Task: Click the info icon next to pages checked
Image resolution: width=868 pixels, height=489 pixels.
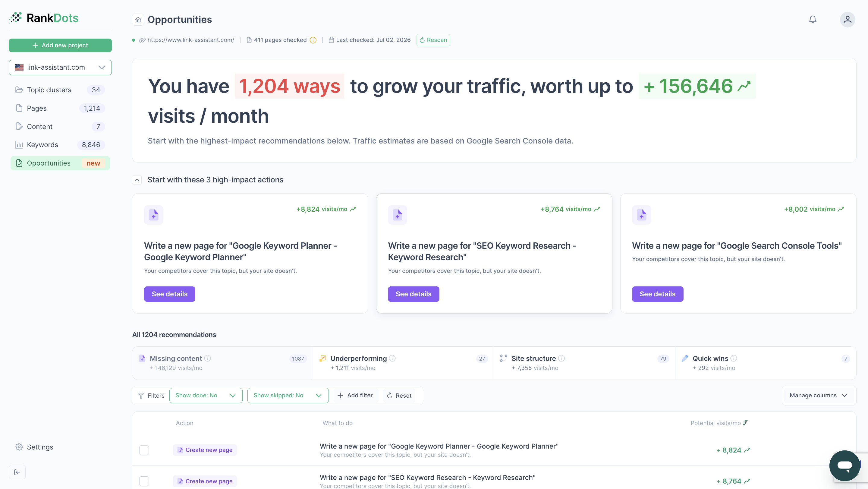Action: [x=313, y=40]
